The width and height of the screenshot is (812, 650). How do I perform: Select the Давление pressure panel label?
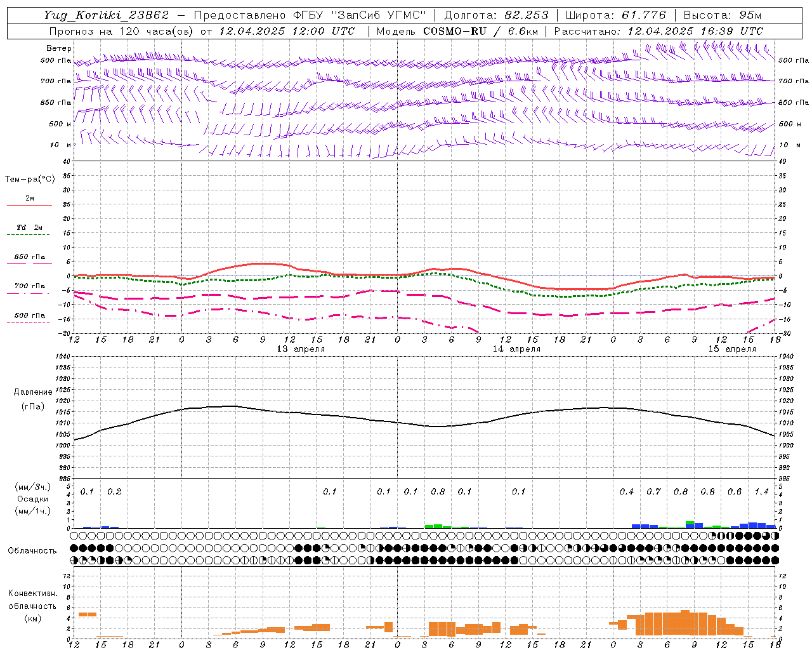point(33,392)
